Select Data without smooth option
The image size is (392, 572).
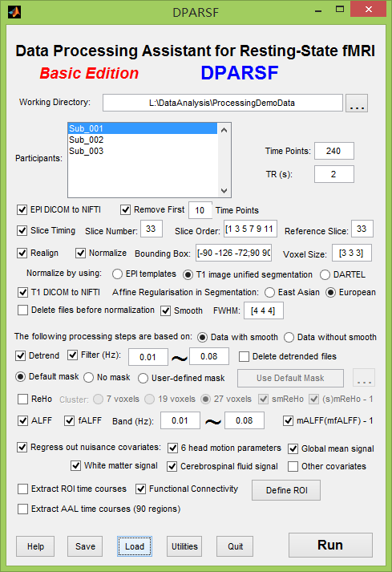289,338
